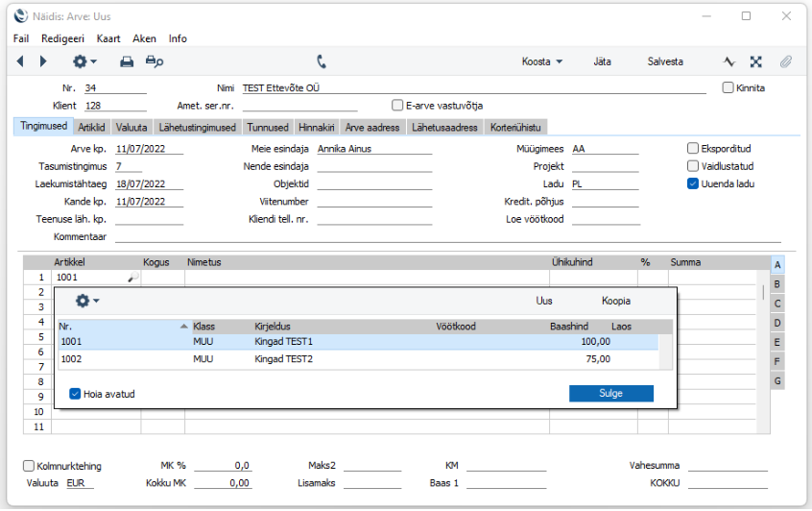Screen dimensions: 812x511
Task: Click the Arve kp. date field
Action: click(149, 149)
